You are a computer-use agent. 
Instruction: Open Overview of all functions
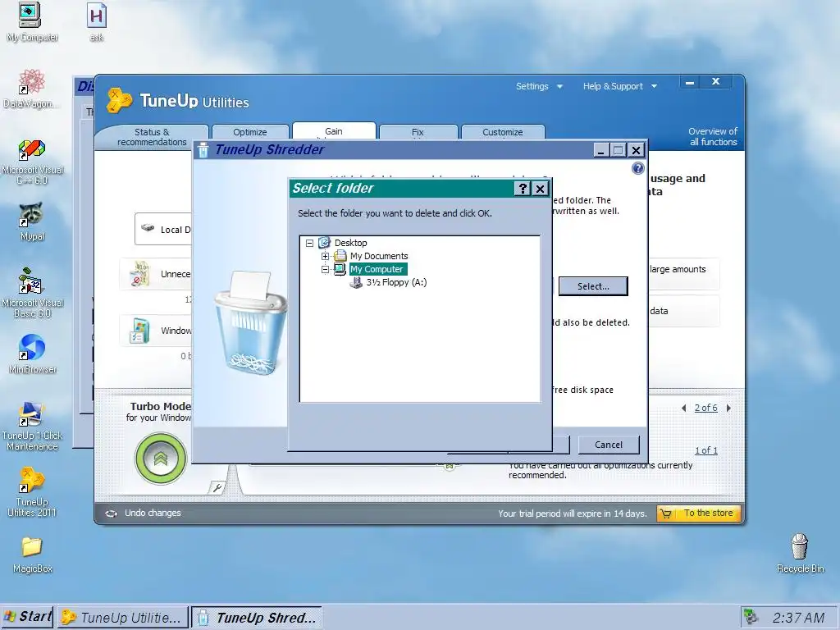[713, 137]
